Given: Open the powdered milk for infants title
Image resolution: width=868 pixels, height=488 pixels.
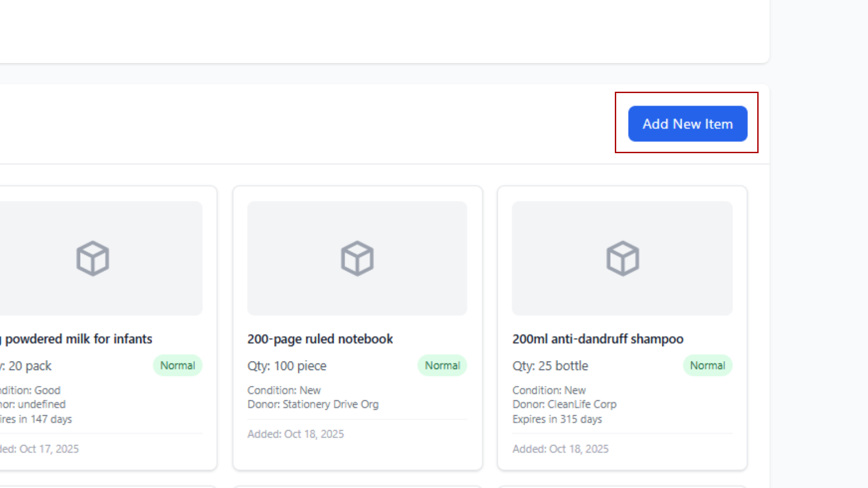Looking at the screenshot, I should pos(78,339).
